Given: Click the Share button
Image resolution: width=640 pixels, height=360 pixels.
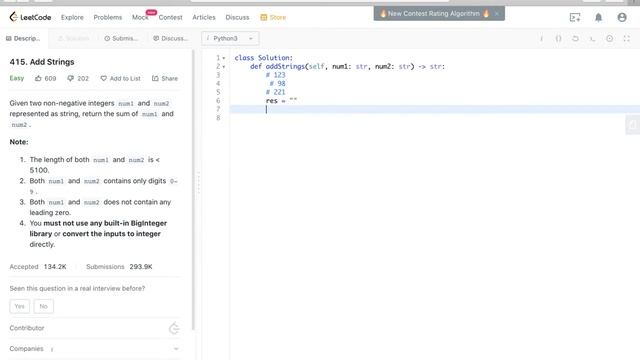Looking at the screenshot, I should 165,78.
